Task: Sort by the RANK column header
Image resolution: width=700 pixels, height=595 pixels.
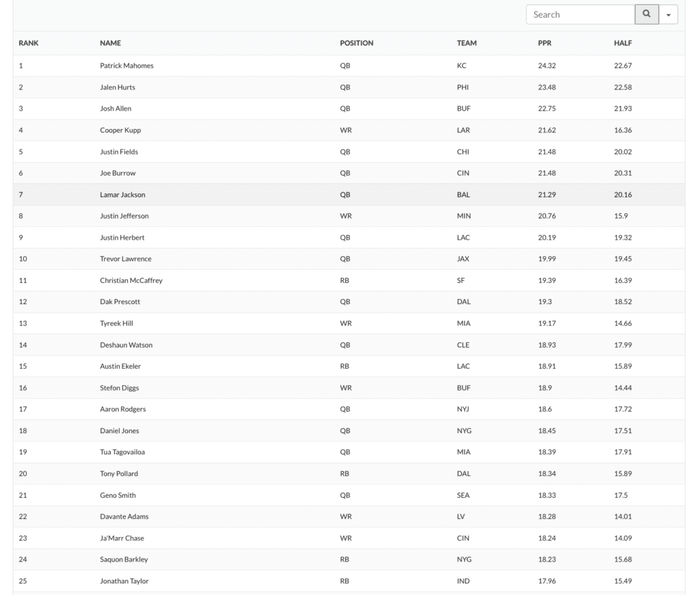Action: tap(29, 43)
